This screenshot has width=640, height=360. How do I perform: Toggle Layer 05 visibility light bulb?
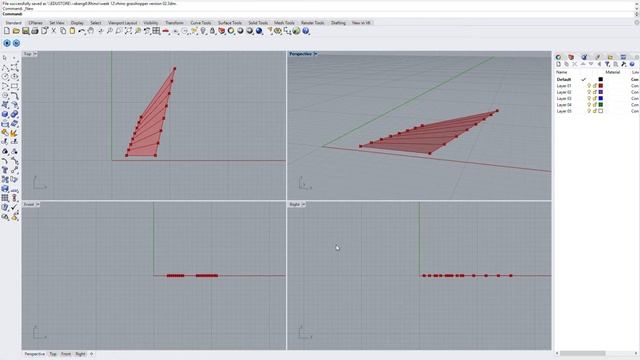pos(589,111)
